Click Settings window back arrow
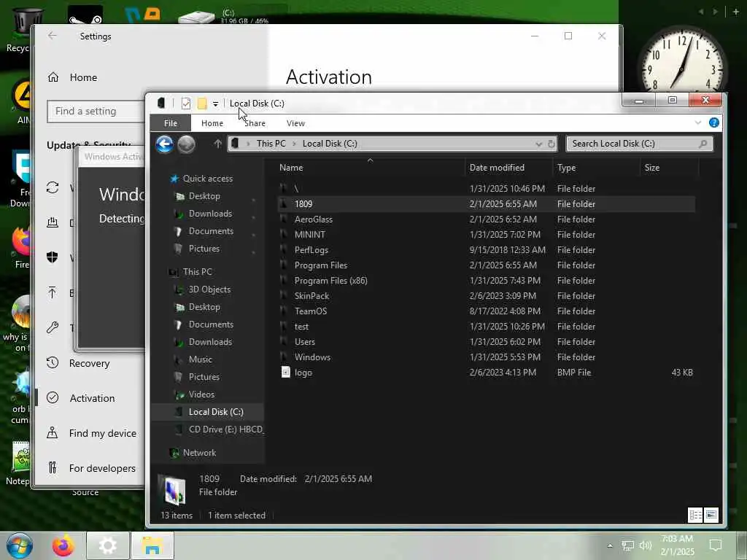Screen dimensions: 747x560 [53, 36]
